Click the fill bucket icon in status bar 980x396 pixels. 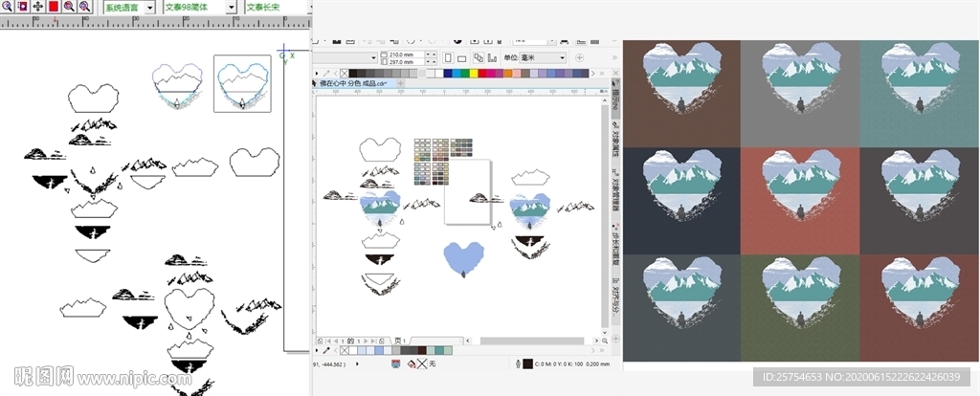tap(412, 364)
